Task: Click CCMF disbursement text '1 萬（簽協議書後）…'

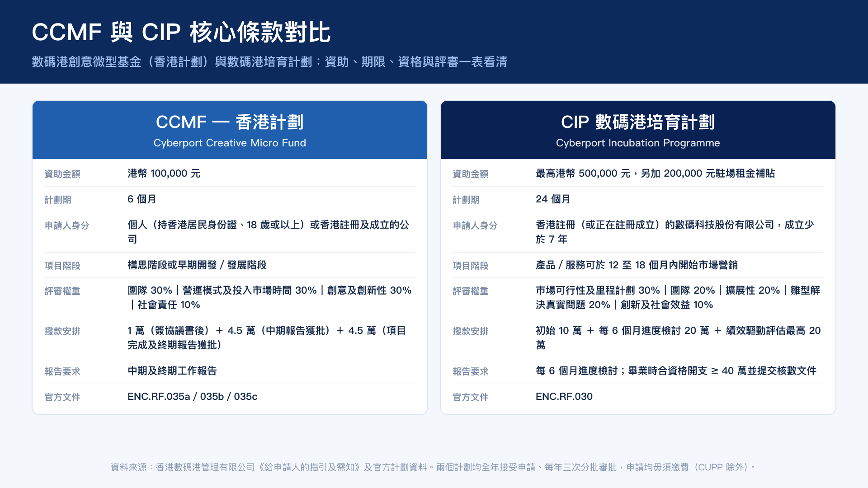Action: [x=267, y=338]
